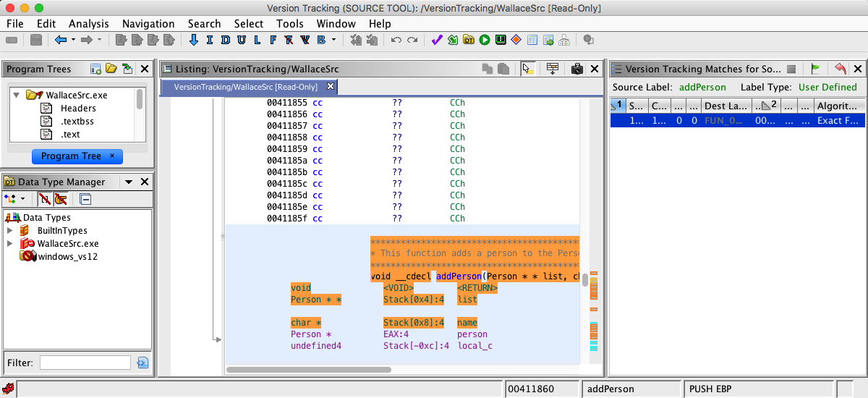Click the blue down arrow navigation icon
This screenshot has width=868, height=398.
click(193, 40)
